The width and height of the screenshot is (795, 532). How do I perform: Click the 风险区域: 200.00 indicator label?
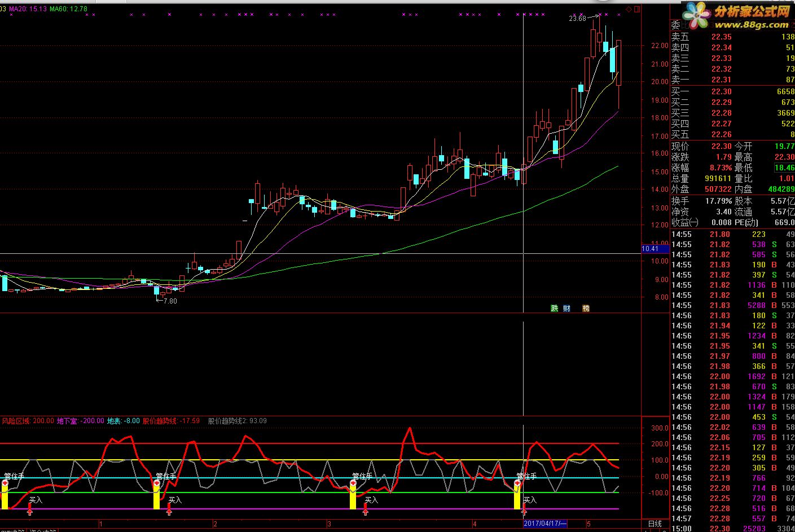[x=28, y=421]
